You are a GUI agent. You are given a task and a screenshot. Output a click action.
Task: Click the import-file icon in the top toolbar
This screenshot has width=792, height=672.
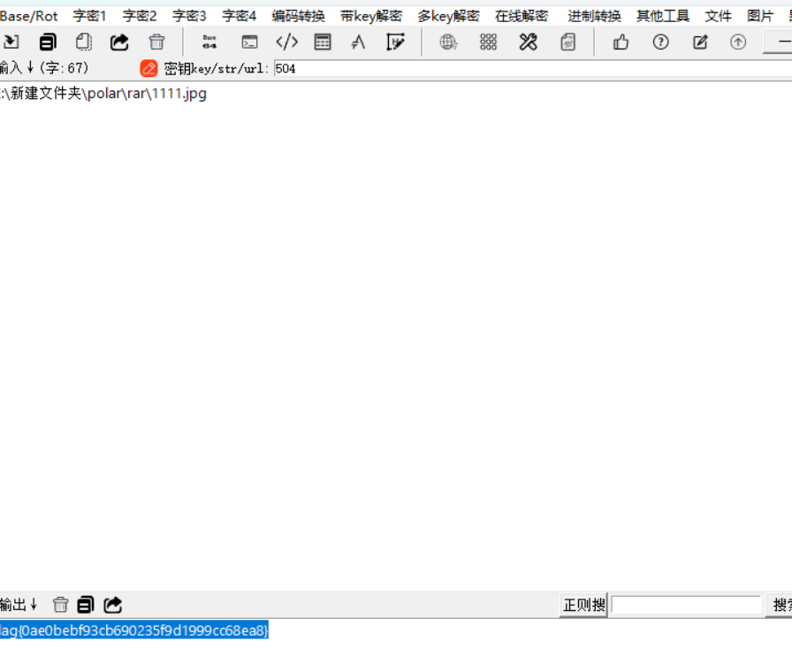pos(11,42)
